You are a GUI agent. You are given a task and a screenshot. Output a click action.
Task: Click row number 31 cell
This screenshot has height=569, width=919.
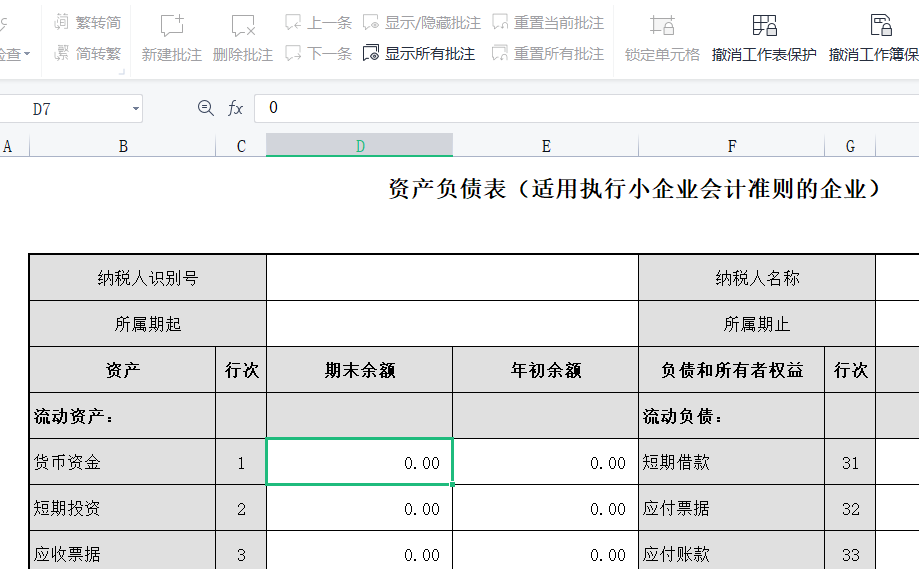tap(850, 462)
